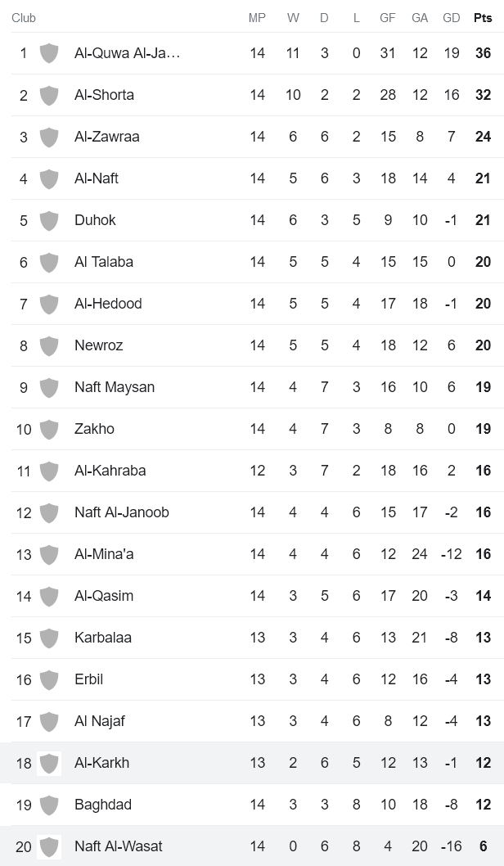Screen dimensions: 504x866
Task: Click the Al-Shorta team badge icon
Action: [49, 95]
